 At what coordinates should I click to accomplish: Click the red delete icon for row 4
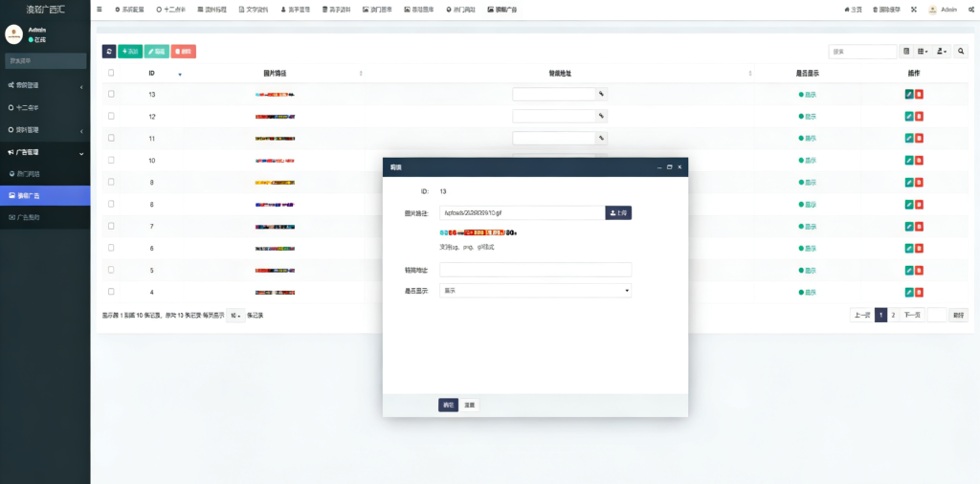[x=920, y=293]
